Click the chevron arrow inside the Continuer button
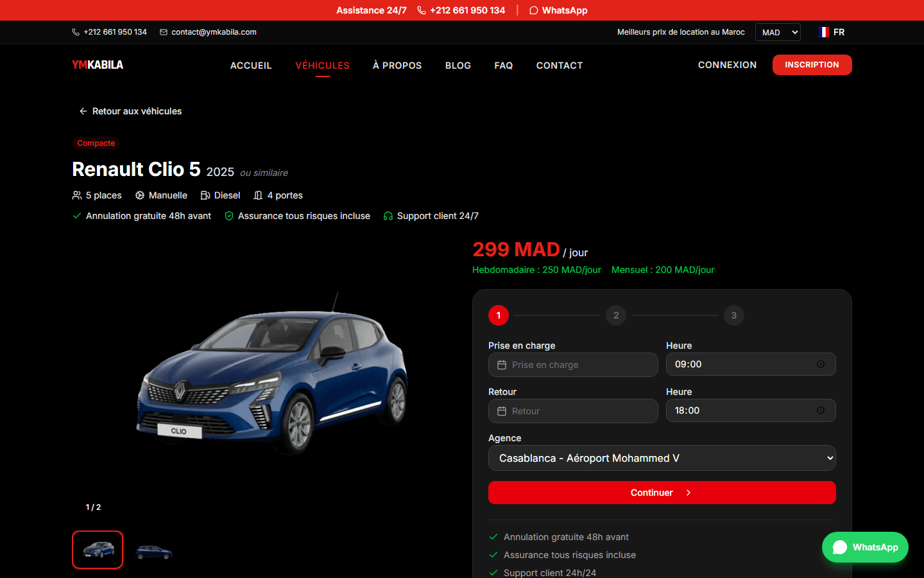Screen dimensions: 924x578 (x=689, y=493)
